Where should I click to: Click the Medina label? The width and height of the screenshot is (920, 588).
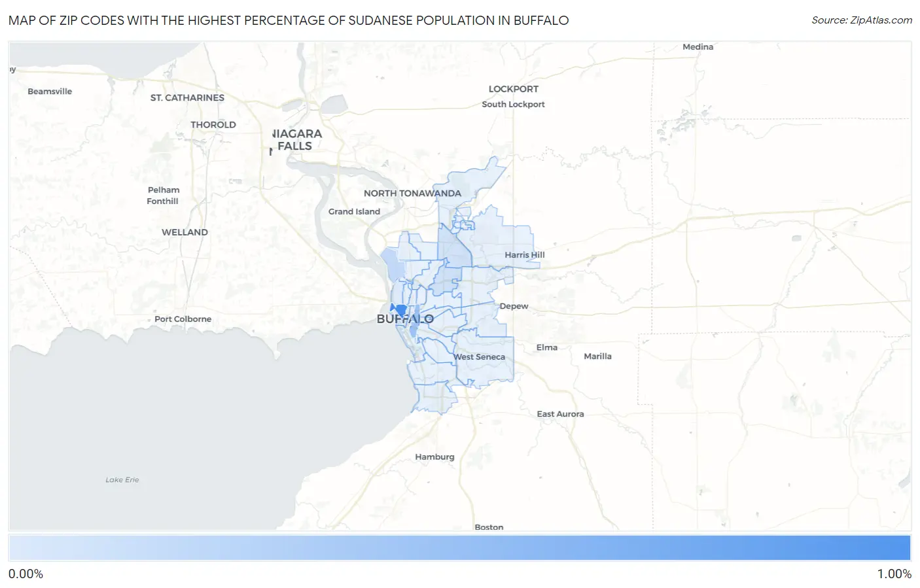click(698, 47)
